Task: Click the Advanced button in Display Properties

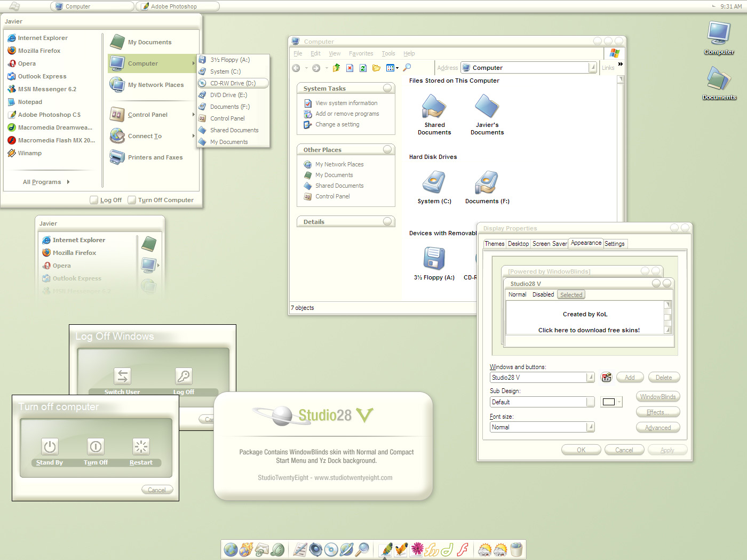Action: [x=658, y=428]
